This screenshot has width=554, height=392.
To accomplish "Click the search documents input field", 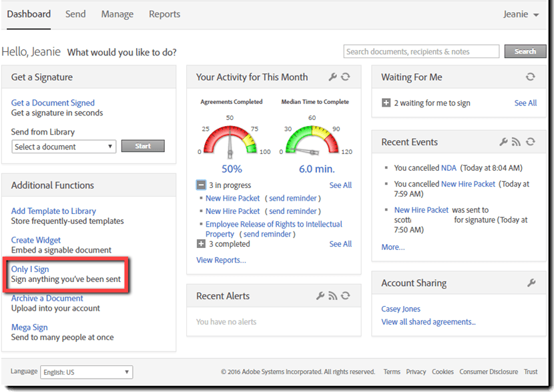I will click(421, 51).
